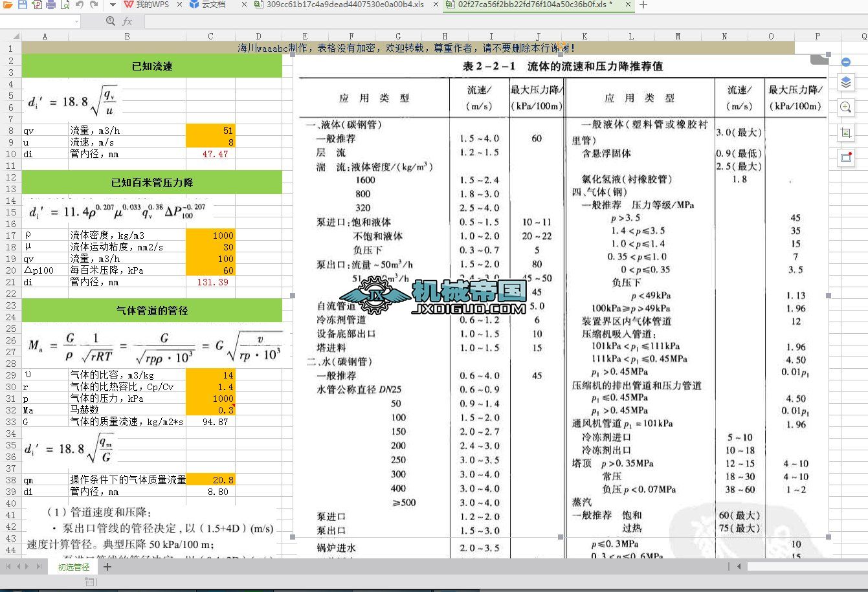The image size is (868, 592).
Task: Close the 云文档 tab
Action: (x=244, y=5)
